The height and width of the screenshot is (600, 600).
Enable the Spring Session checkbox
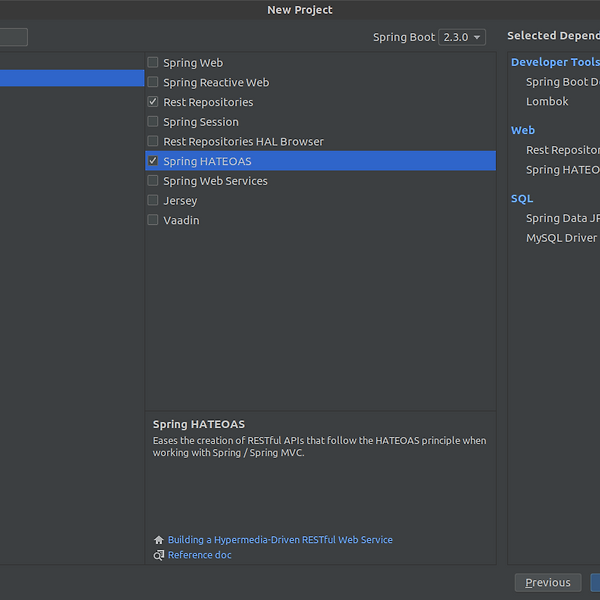[153, 121]
